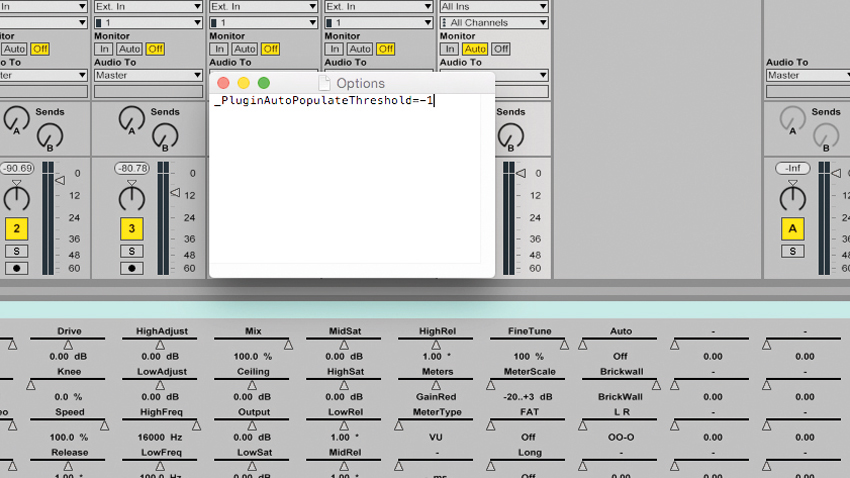This screenshot has height=478, width=850.
Task: Open Ext. In dropdown directly above Options window
Action: (263, 7)
